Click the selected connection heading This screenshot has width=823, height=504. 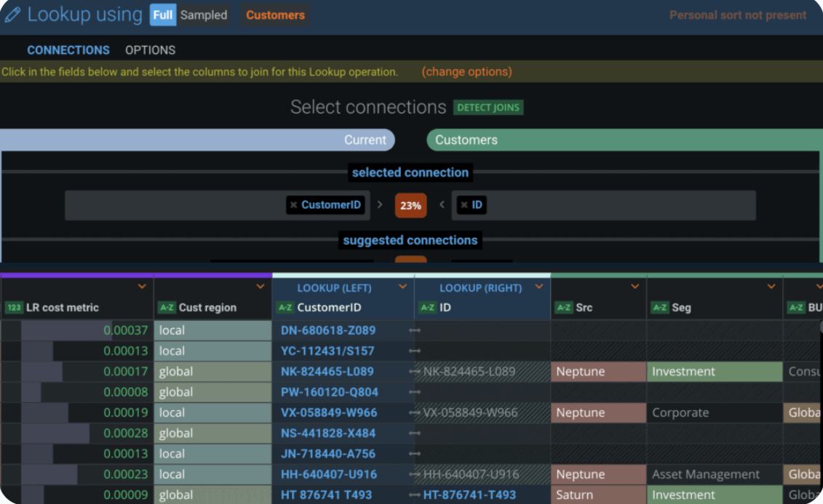(x=410, y=172)
